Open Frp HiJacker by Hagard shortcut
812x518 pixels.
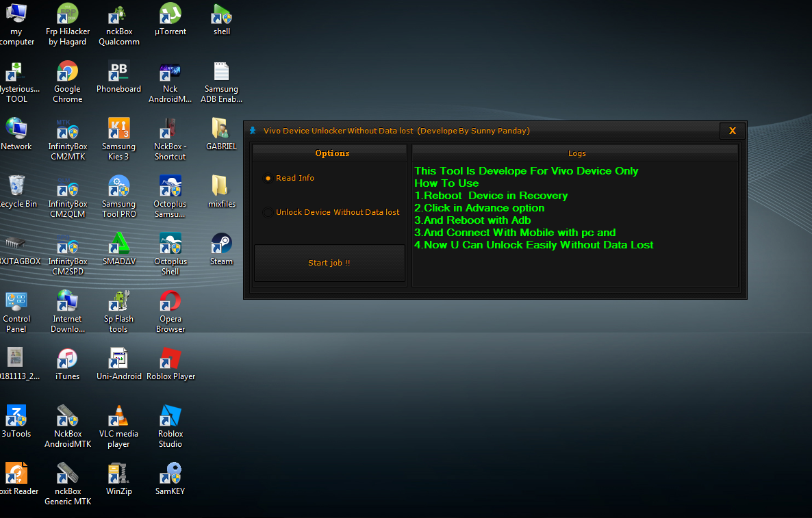pyautogui.click(x=67, y=25)
